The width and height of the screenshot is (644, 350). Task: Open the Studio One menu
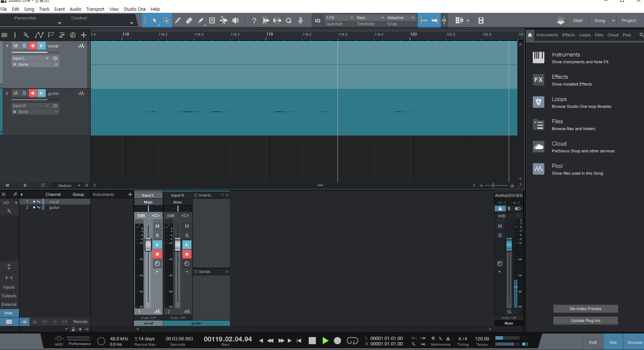pyautogui.click(x=135, y=9)
